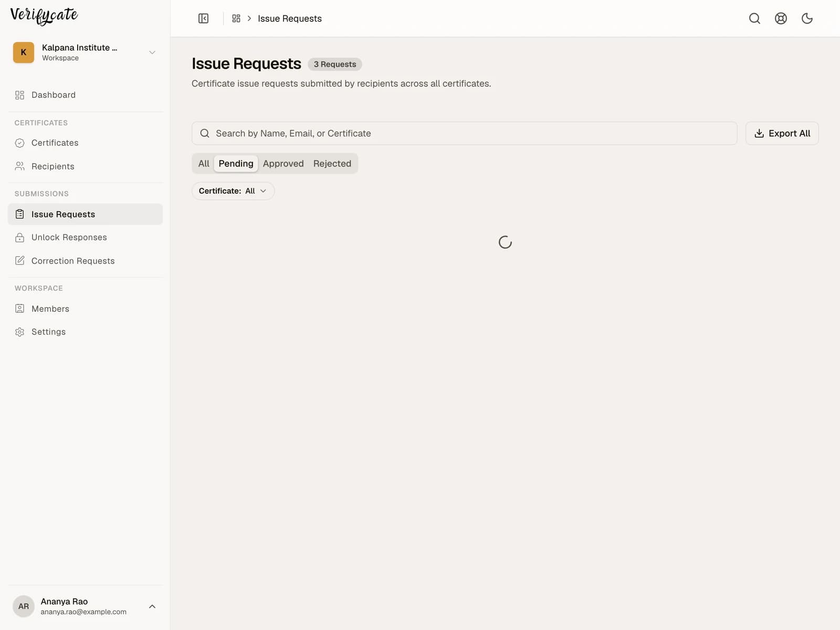The image size is (840, 630).
Task: Click the Recipients people icon
Action: pos(20,166)
